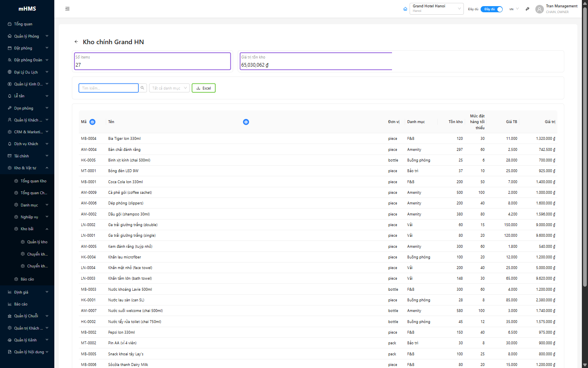Screen dimensions: 588x368
Task: Open Tổng quan Kho in the sidebar
Action: [x=33, y=181]
